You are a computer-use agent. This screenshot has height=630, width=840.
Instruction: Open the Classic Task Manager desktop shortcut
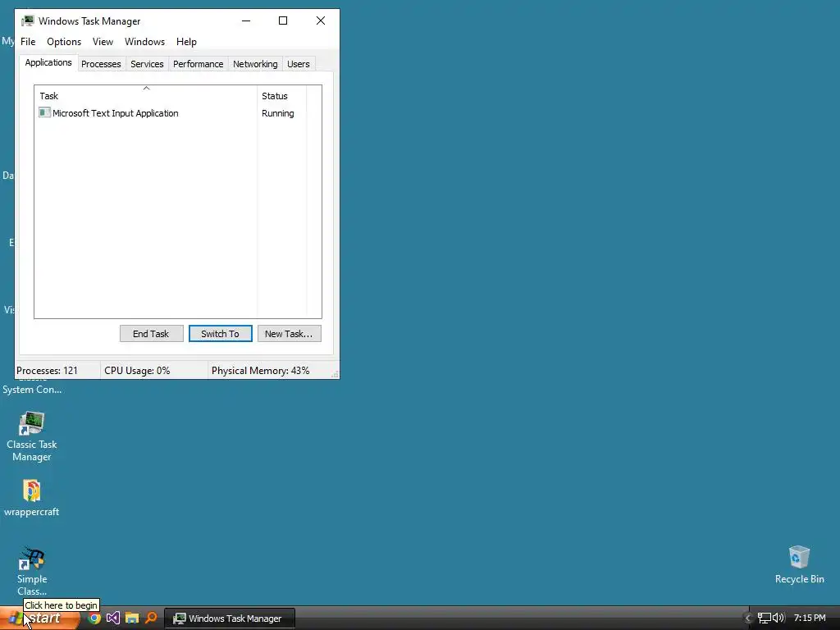tap(32, 436)
